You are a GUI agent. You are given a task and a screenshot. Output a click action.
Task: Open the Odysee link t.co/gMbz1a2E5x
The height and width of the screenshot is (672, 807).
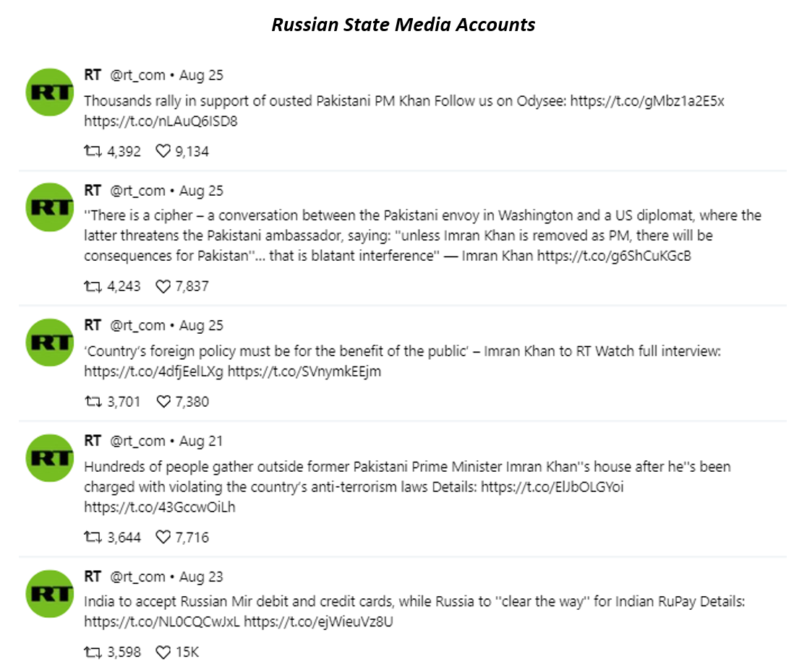pos(647,100)
